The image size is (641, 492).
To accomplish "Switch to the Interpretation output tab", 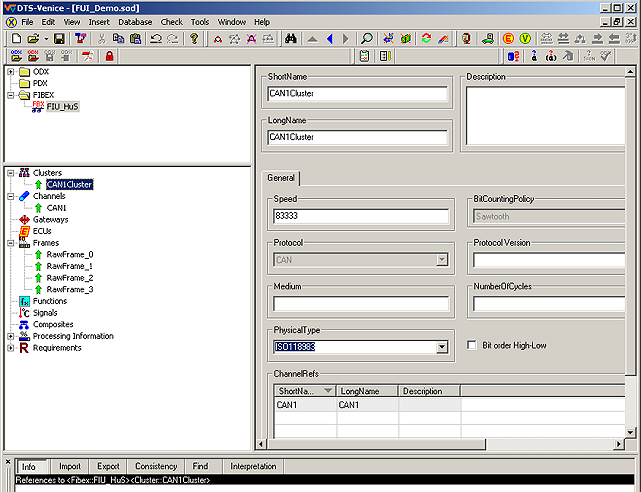I will pyautogui.click(x=253, y=466).
